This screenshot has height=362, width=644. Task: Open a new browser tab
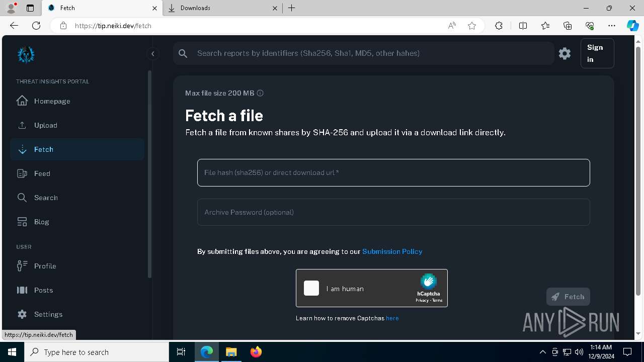coord(292,8)
